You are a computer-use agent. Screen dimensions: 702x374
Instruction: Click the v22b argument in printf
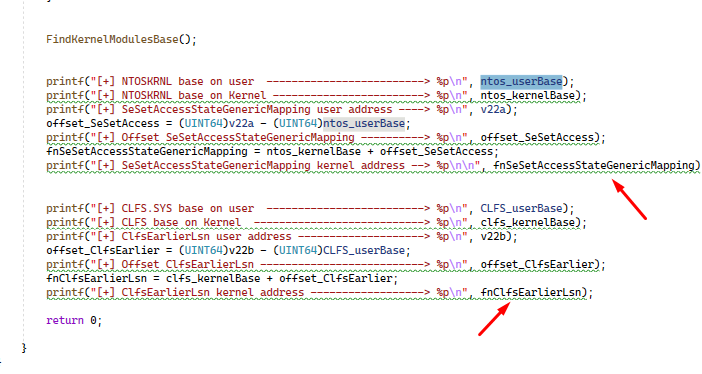pos(493,236)
